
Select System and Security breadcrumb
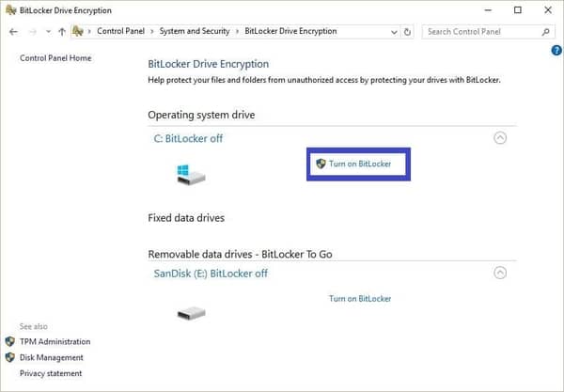(195, 31)
